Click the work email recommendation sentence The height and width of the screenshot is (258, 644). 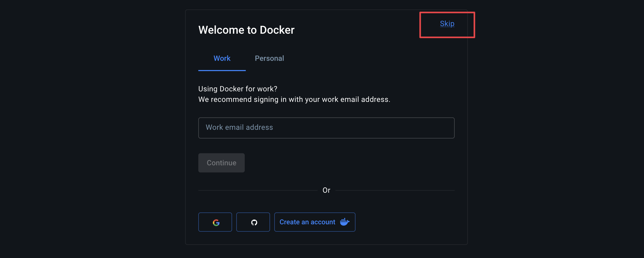pyautogui.click(x=294, y=100)
